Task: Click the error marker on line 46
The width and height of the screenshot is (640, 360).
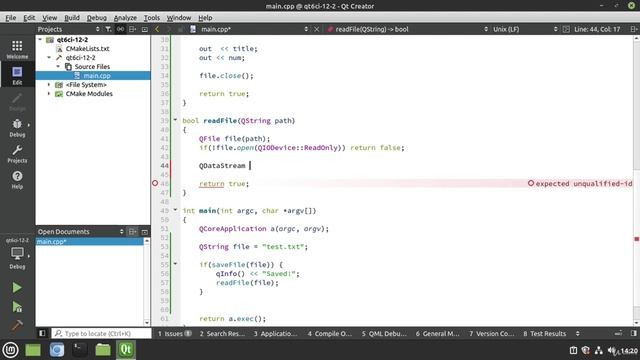Action: 155,183
